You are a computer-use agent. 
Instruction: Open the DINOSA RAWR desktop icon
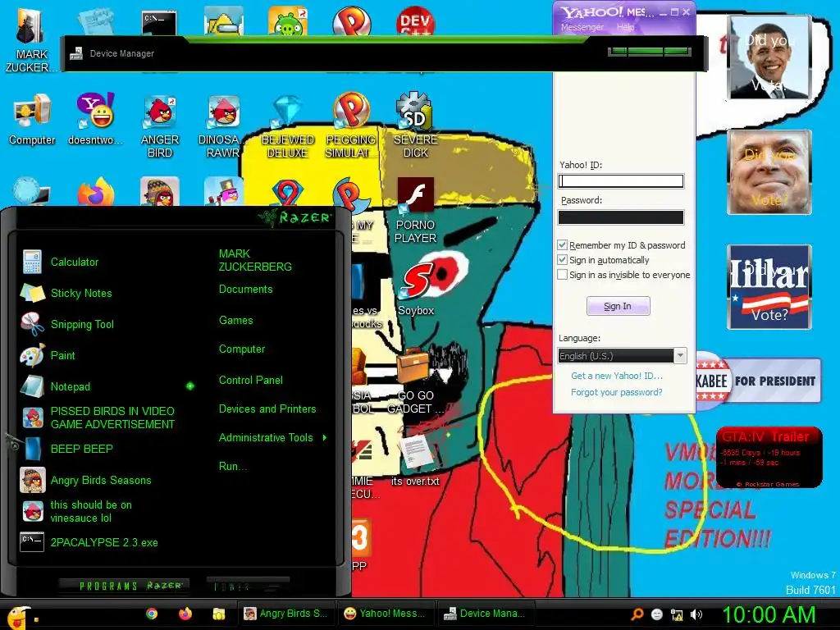(x=223, y=126)
